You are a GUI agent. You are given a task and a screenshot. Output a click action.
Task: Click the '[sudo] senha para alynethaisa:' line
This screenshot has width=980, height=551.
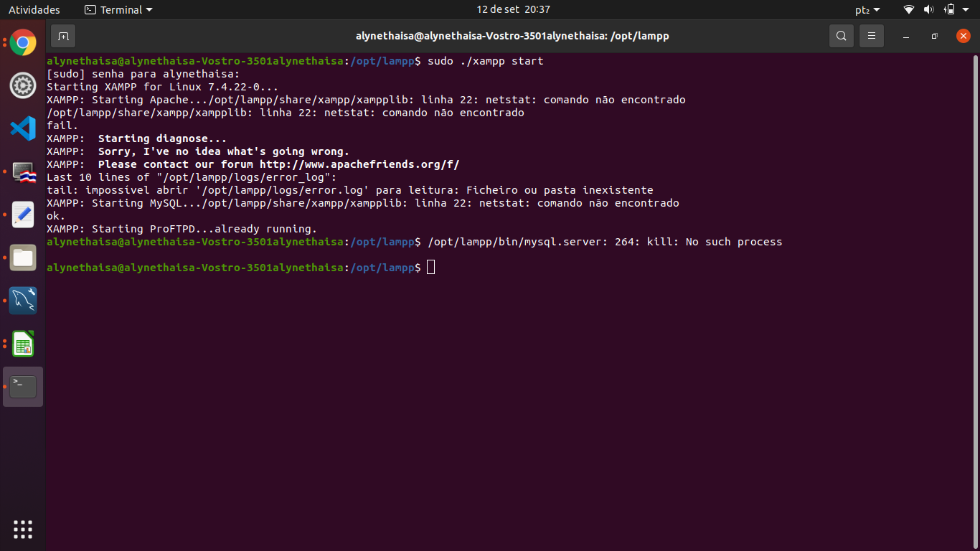click(x=143, y=74)
